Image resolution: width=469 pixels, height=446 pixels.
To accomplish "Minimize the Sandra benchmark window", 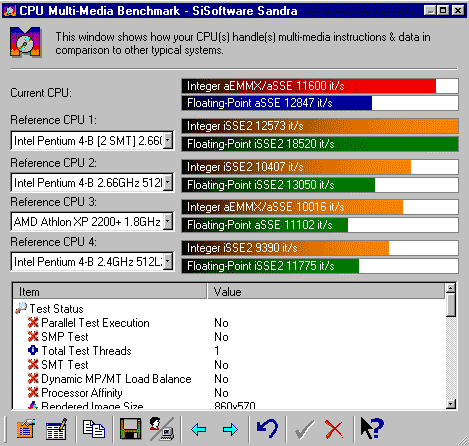I will [x=430, y=11].
